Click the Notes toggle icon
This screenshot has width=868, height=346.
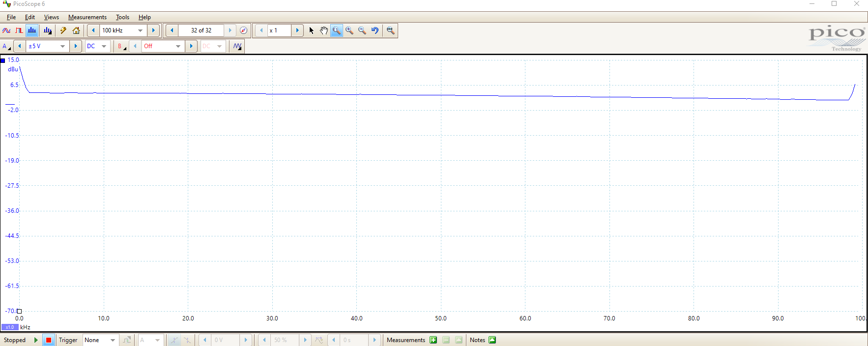pyautogui.click(x=492, y=340)
